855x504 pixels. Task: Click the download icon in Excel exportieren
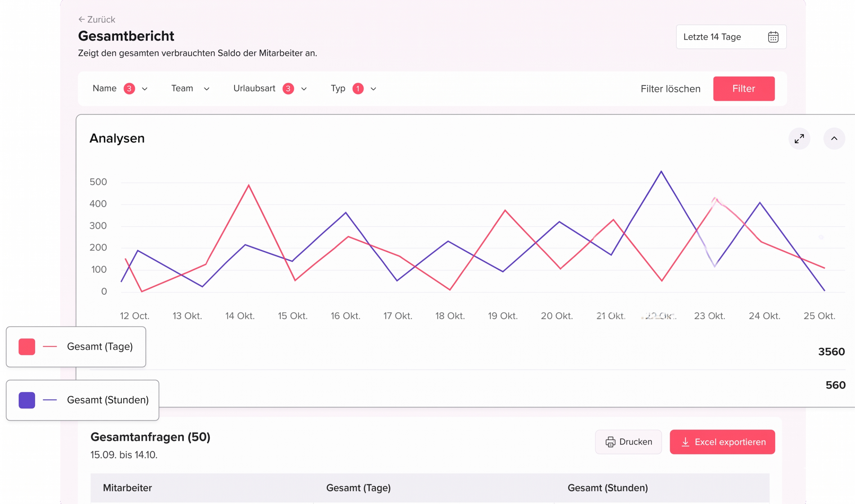coord(685,442)
